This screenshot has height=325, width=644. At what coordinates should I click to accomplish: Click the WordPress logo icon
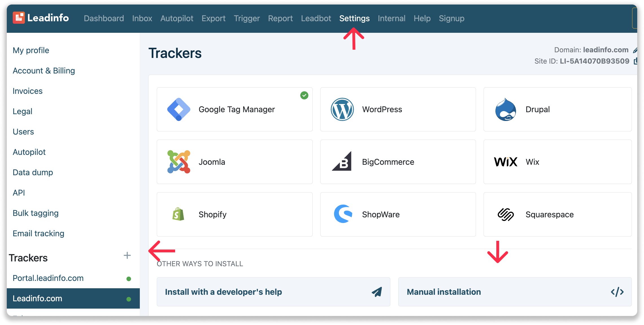[342, 109]
